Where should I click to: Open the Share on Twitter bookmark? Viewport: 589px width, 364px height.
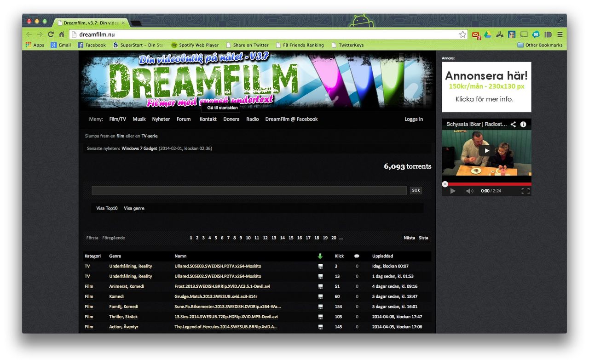tap(247, 45)
